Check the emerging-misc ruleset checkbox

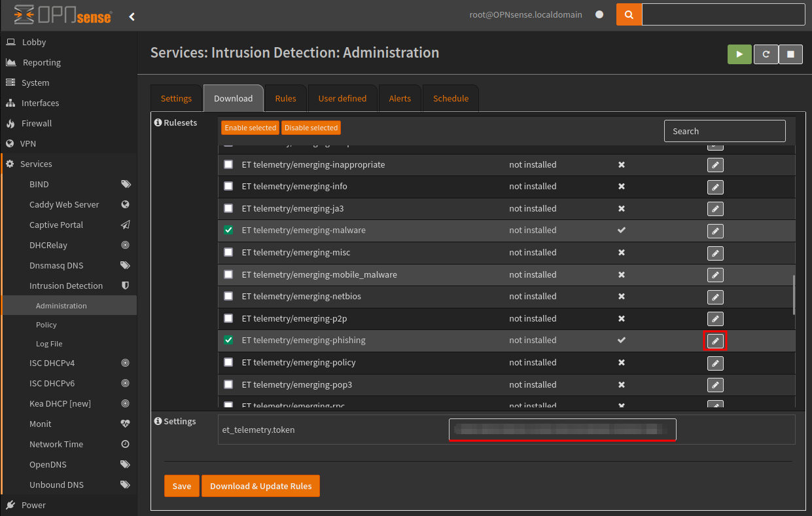point(228,252)
